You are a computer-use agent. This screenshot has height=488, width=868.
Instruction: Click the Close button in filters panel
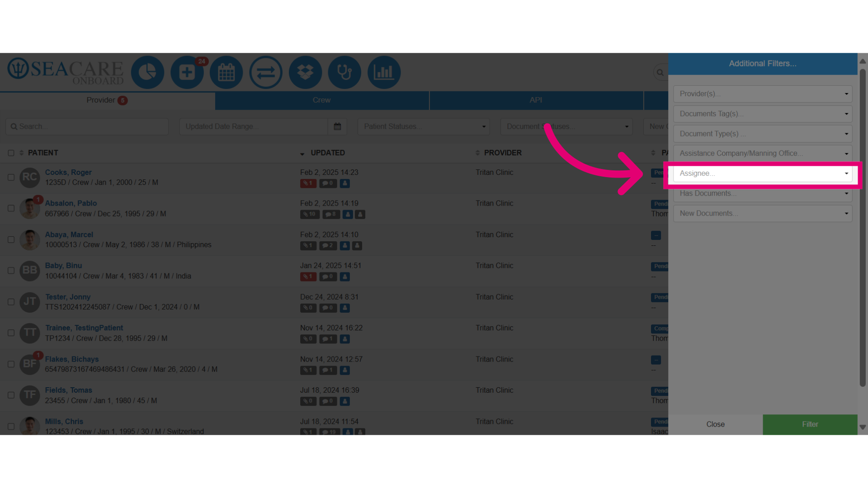pyautogui.click(x=716, y=424)
